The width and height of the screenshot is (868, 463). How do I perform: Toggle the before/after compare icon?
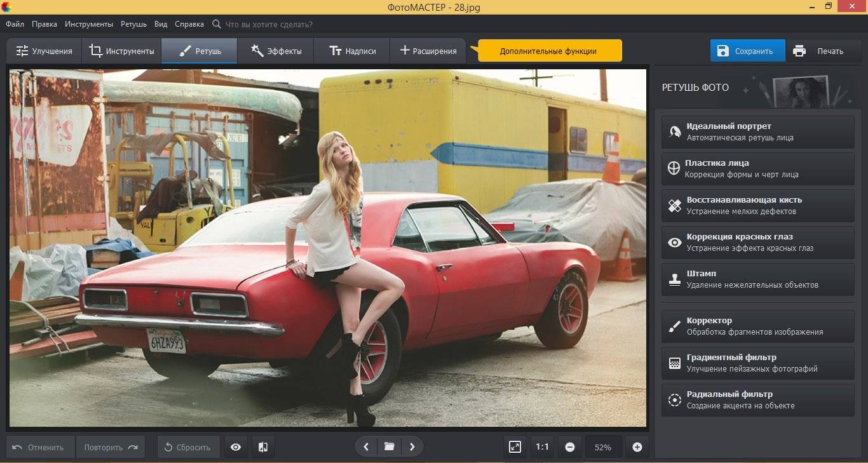coord(263,447)
